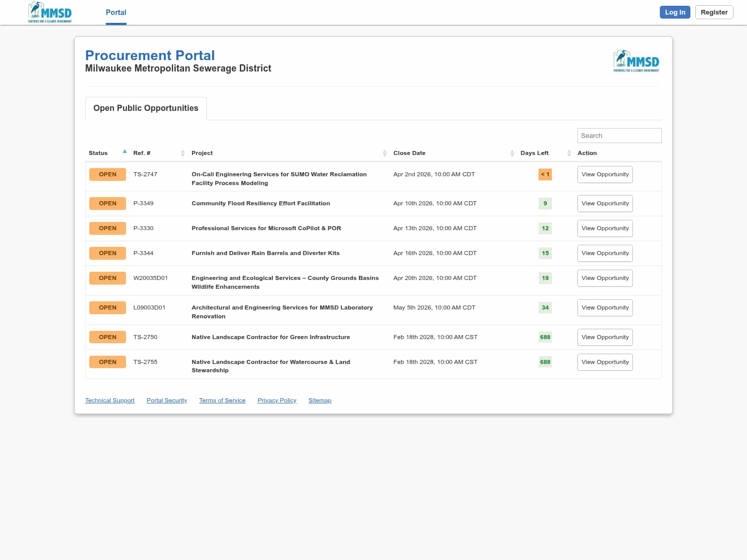Sort by Close Date column arrows
Screen dimensions: 747x560
(x=512, y=153)
